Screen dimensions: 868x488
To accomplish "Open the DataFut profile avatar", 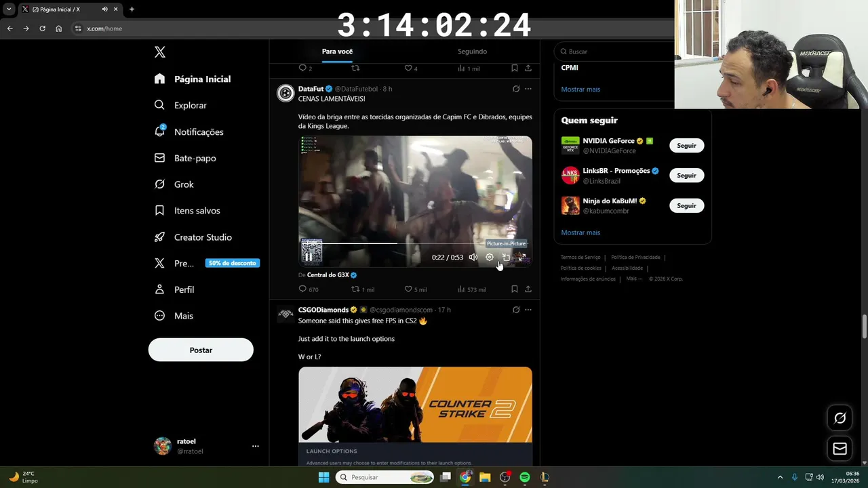I will pos(285,93).
